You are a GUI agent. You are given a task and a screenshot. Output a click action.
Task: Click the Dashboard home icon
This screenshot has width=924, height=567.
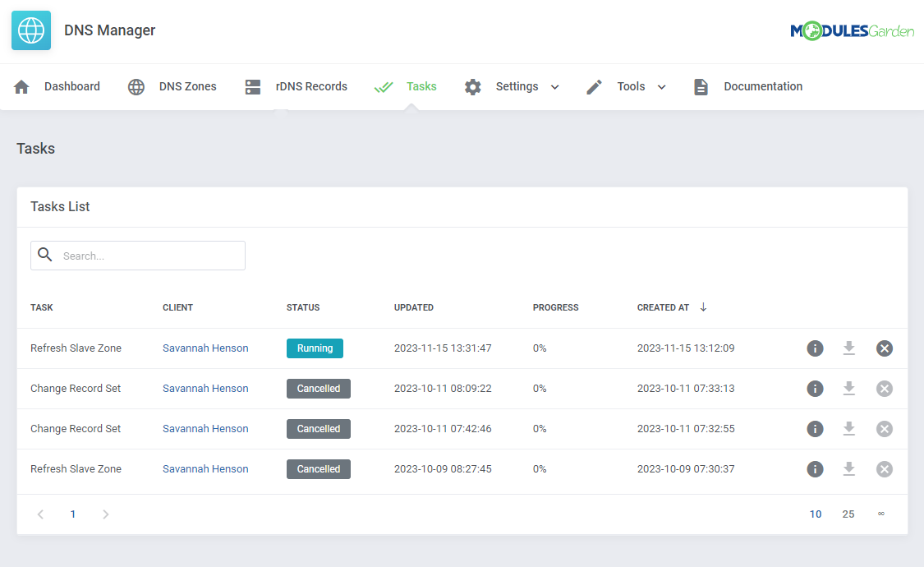[x=22, y=86]
